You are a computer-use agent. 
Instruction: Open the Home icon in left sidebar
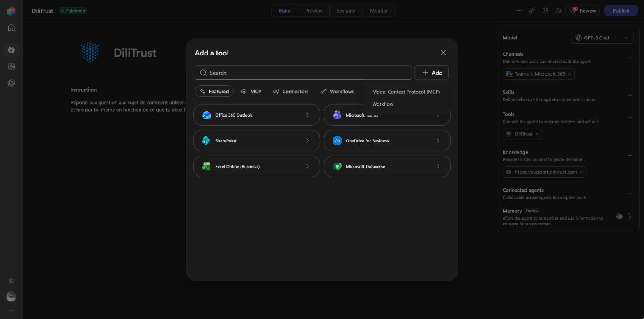point(11,28)
